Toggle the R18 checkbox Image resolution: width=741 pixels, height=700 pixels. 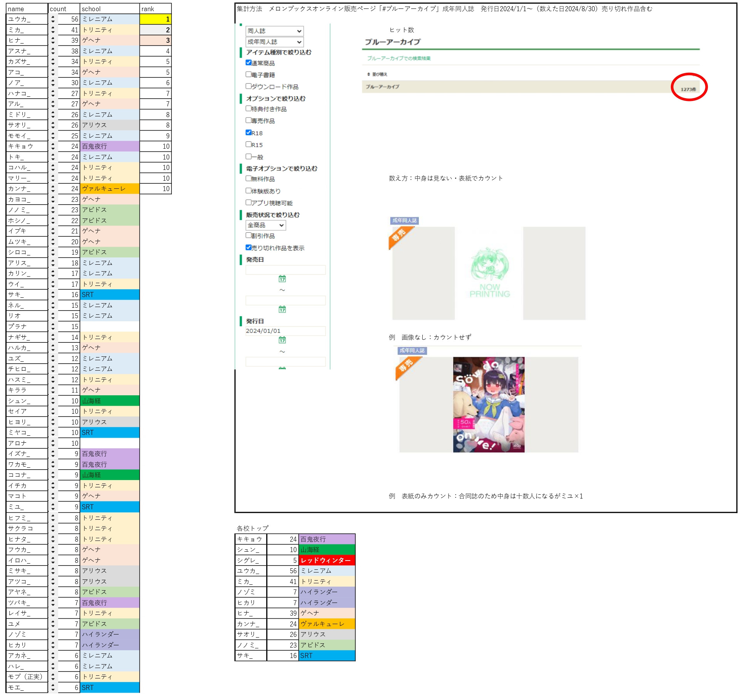(249, 133)
